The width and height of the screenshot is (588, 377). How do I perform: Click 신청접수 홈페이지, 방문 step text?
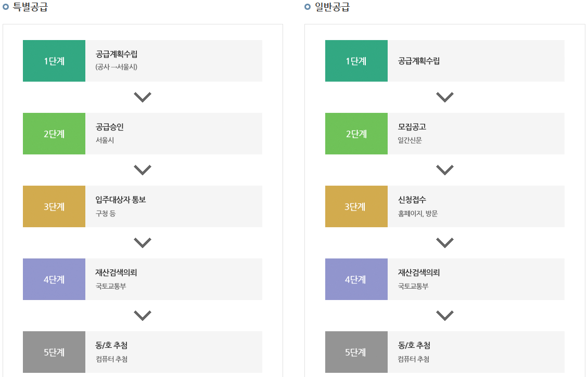point(418,206)
